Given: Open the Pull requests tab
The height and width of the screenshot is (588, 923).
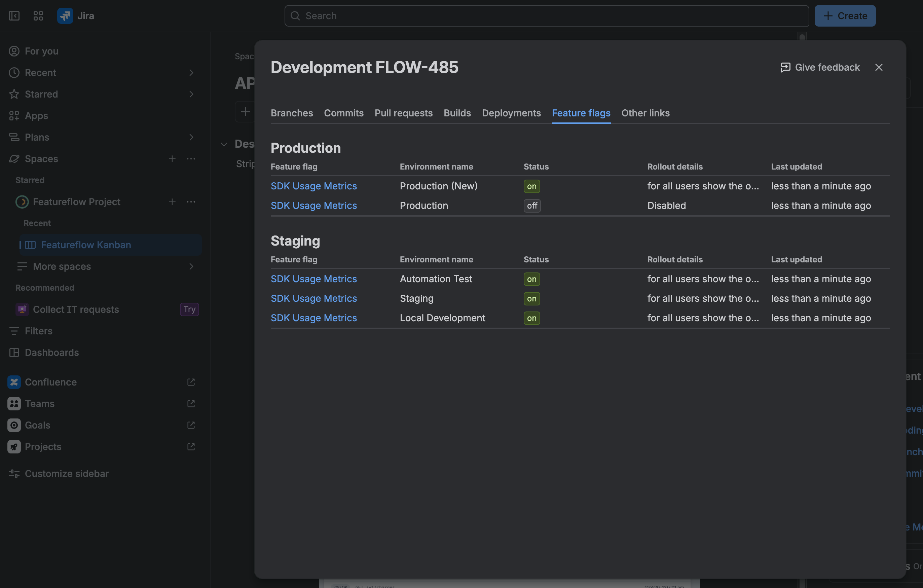Looking at the screenshot, I should pos(404,113).
